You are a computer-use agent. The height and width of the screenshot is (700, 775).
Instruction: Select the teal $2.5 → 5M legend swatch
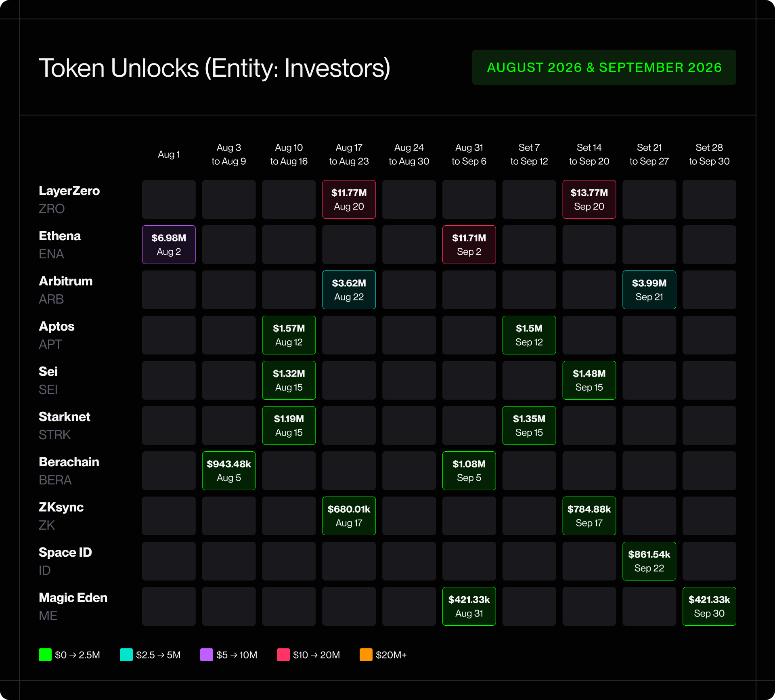(126, 654)
